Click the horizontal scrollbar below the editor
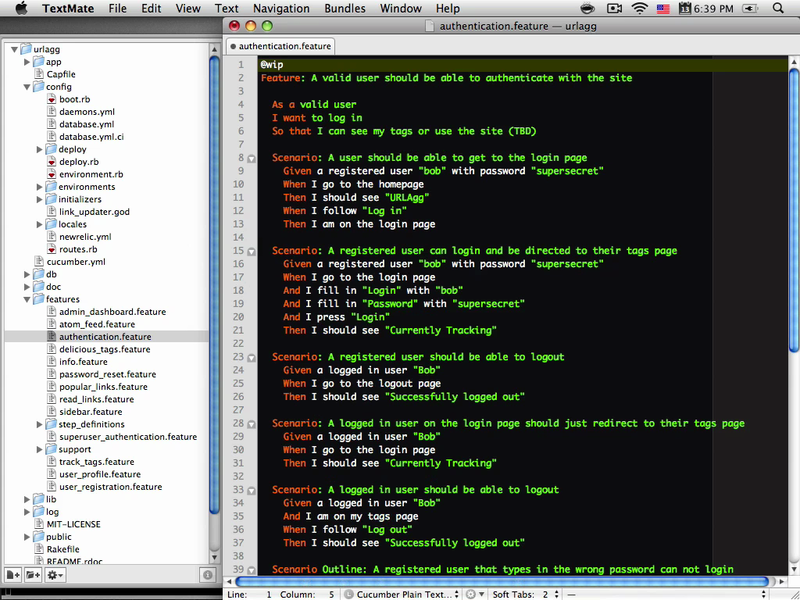Screen dimensions: 800x600 500,580
